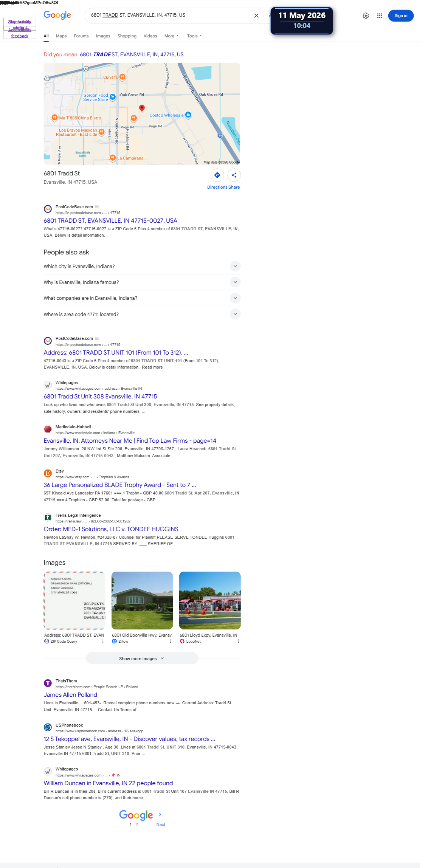Switch to the Videos tab

click(150, 36)
